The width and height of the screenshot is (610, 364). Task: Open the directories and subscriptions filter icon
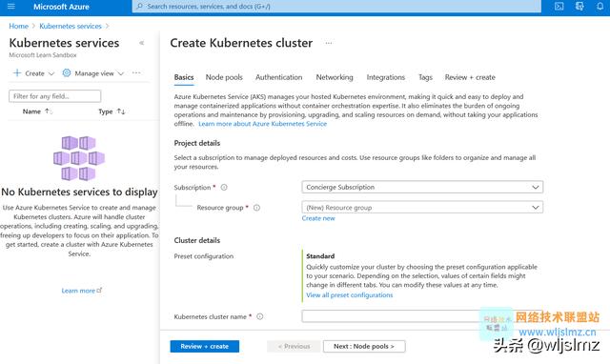tap(579, 7)
